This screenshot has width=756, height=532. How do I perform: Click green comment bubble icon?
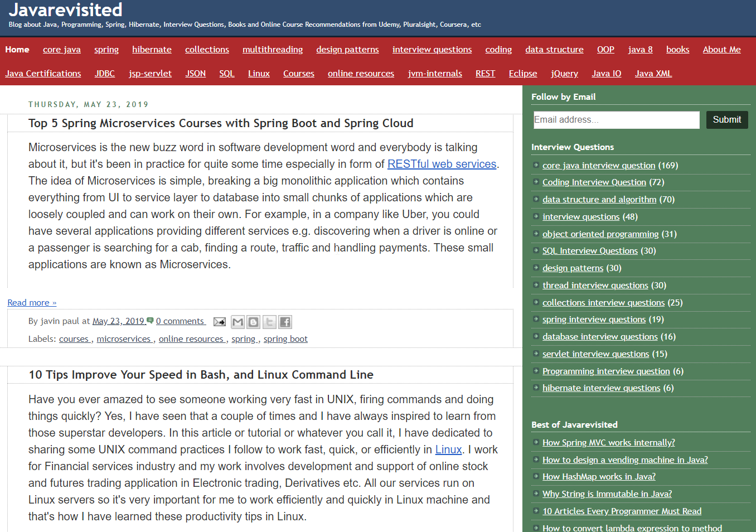coord(150,321)
